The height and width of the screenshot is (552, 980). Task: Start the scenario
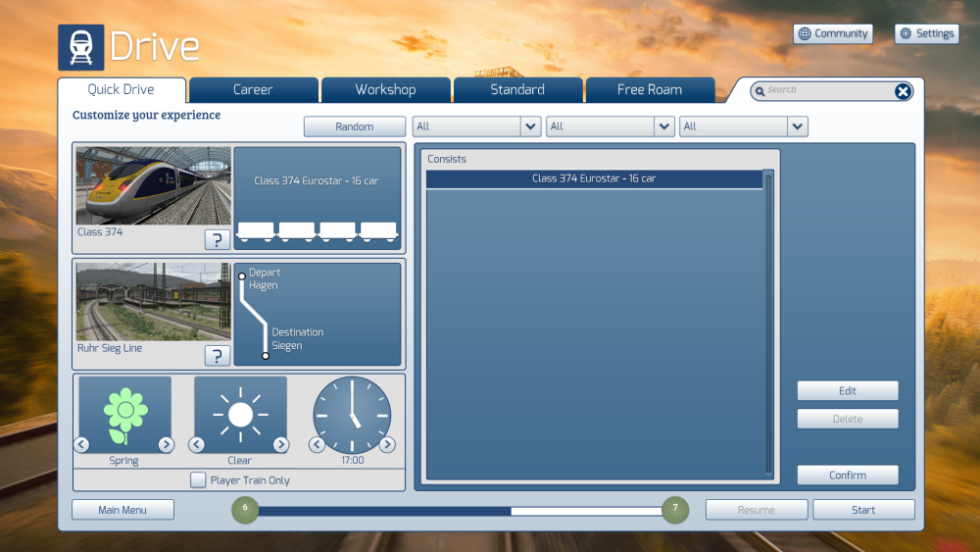pos(863,510)
